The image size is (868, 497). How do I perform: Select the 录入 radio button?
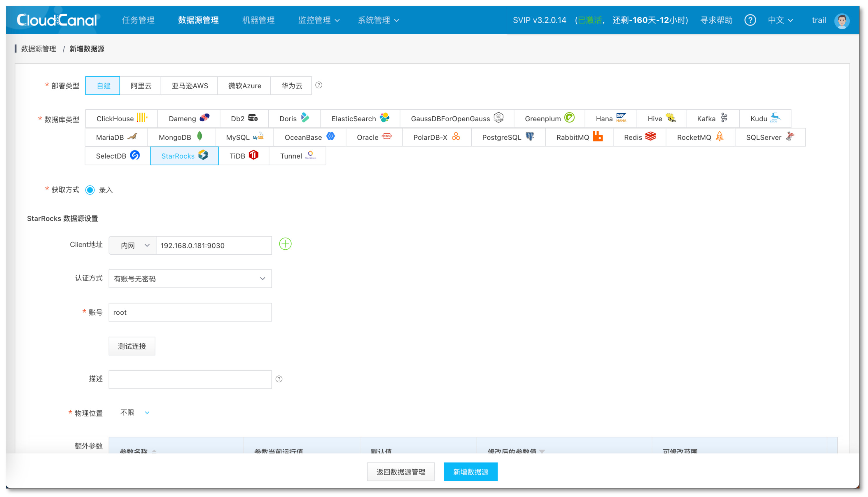tap(90, 190)
